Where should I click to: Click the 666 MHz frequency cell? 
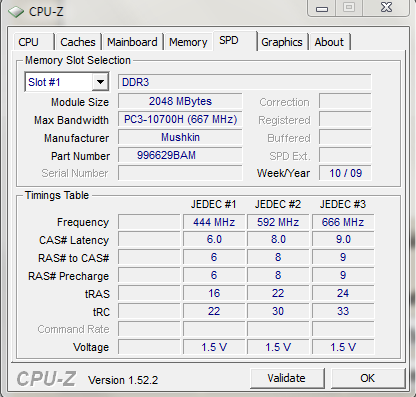[343, 222]
